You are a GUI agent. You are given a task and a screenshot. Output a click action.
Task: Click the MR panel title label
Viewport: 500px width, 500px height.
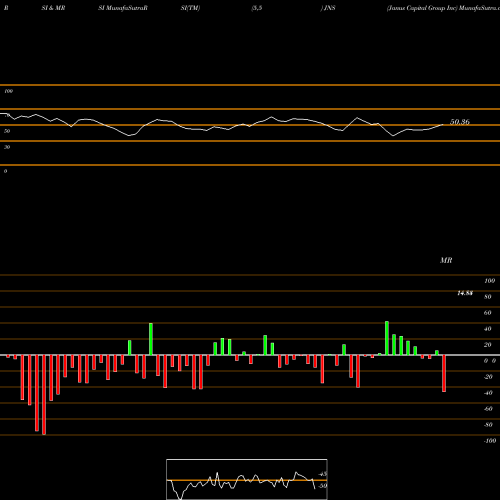pyautogui.click(x=446, y=260)
